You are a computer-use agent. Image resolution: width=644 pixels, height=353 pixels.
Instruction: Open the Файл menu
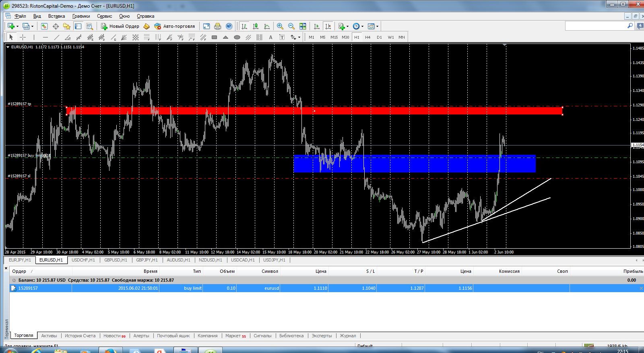pos(20,16)
